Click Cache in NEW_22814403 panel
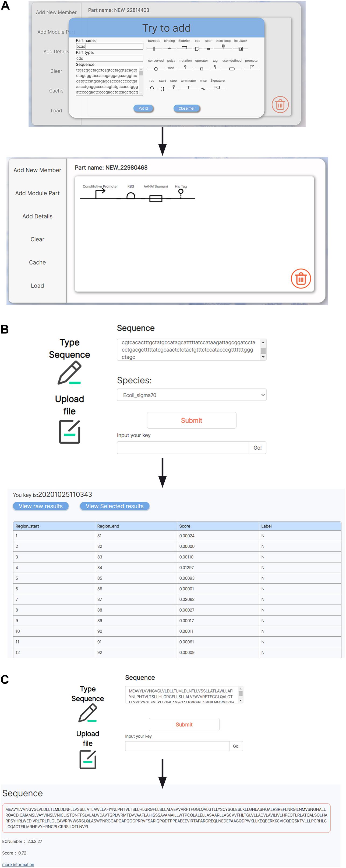The image size is (346, 868). [x=56, y=91]
